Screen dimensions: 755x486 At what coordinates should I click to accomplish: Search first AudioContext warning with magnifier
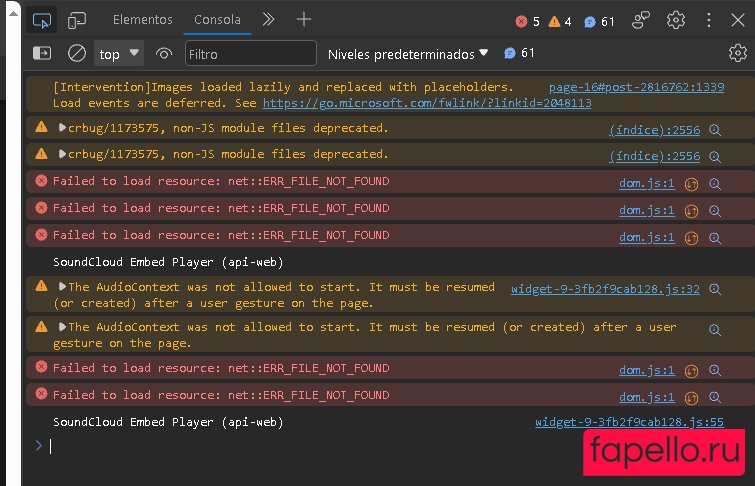[x=715, y=289]
